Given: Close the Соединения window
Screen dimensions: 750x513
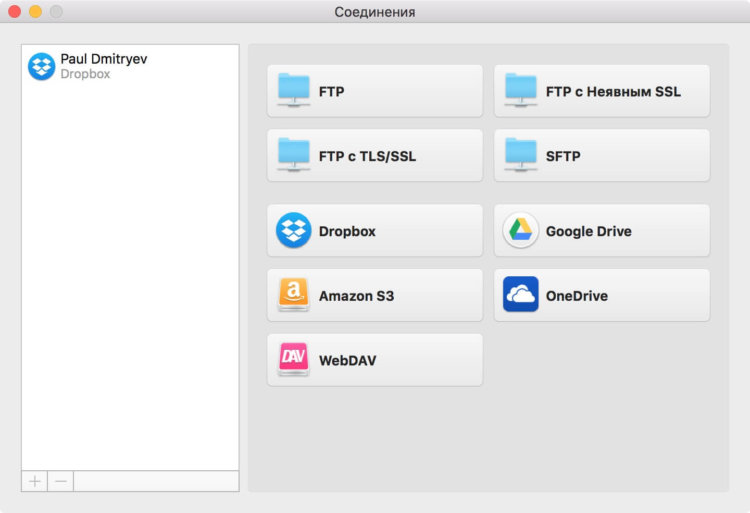Looking at the screenshot, I should [x=15, y=11].
